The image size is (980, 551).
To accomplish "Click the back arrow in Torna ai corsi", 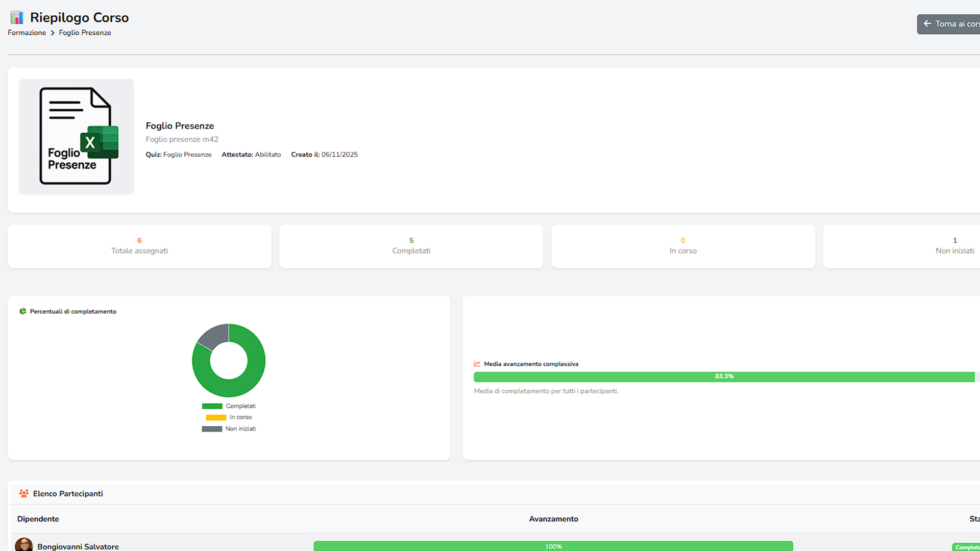I will click(927, 23).
